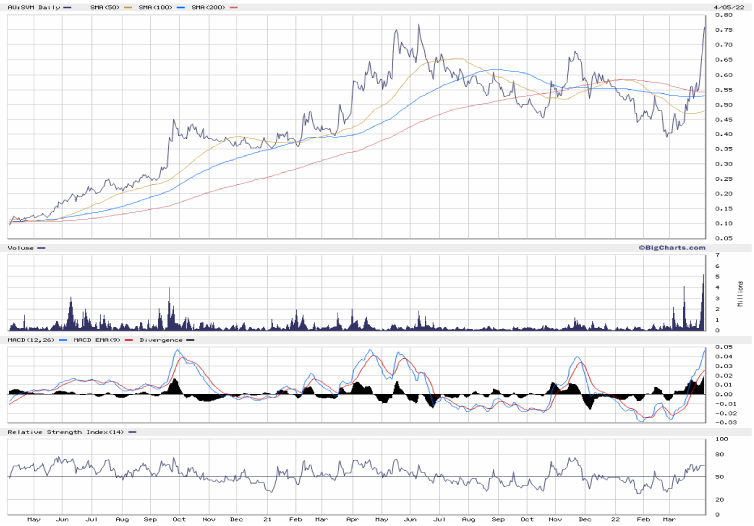Click the Oct label on time axis
Screen dimensions: 754x526
coord(180,520)
